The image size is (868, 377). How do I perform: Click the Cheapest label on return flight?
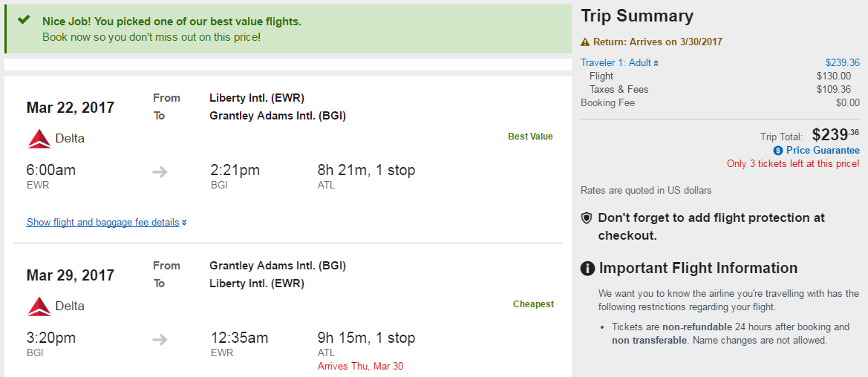point(533,304)
